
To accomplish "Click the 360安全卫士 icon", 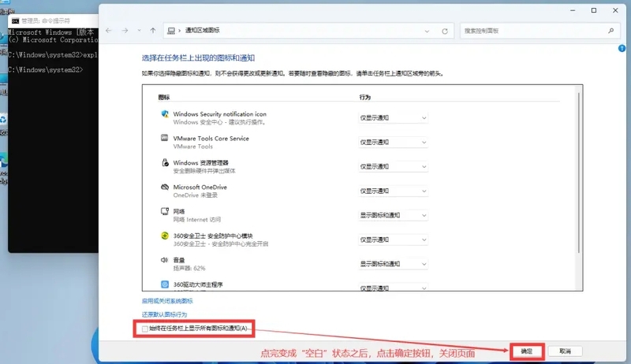I will [x=165, y=236].
